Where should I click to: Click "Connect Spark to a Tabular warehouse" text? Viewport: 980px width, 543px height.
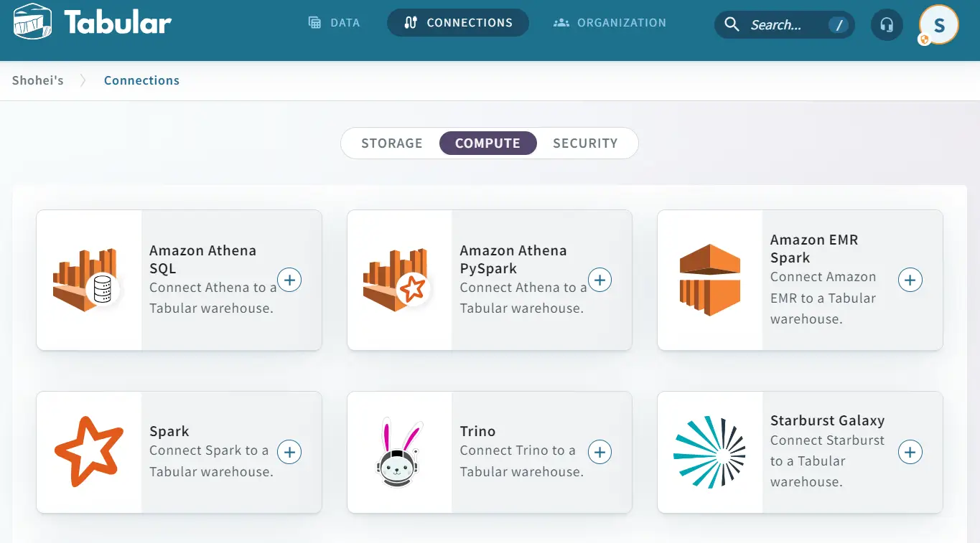coord(211,461)
